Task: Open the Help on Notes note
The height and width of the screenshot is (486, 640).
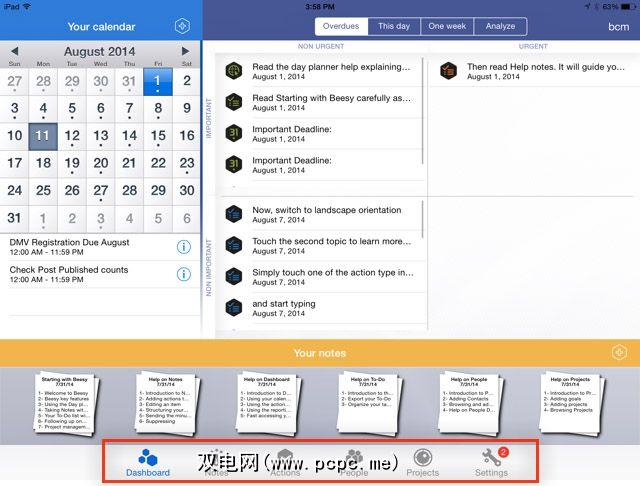Action: (167, 403)
